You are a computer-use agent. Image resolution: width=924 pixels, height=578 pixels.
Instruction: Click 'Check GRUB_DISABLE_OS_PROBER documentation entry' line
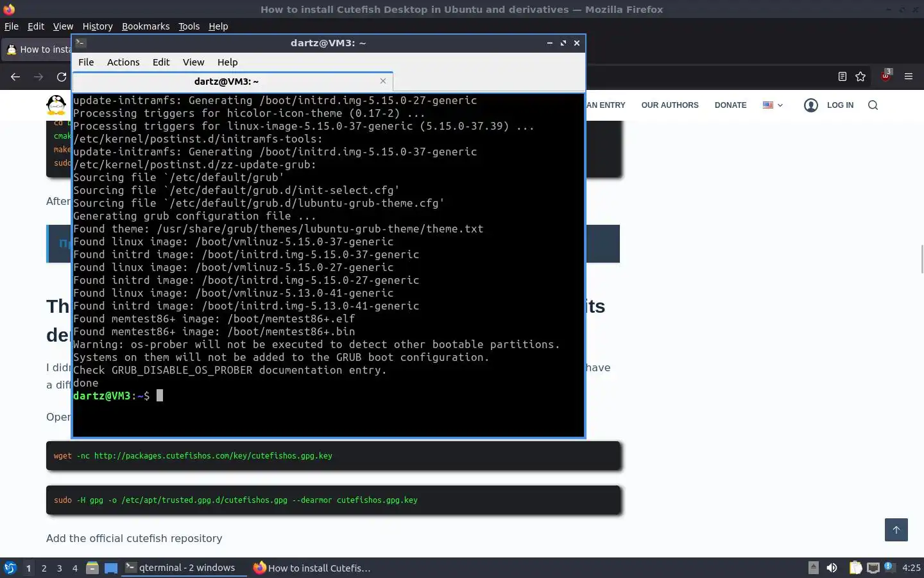(x=230, y=370)
